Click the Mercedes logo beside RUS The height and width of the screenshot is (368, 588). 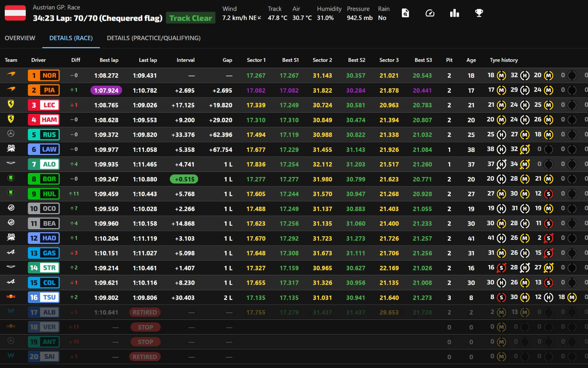point(11,134)
